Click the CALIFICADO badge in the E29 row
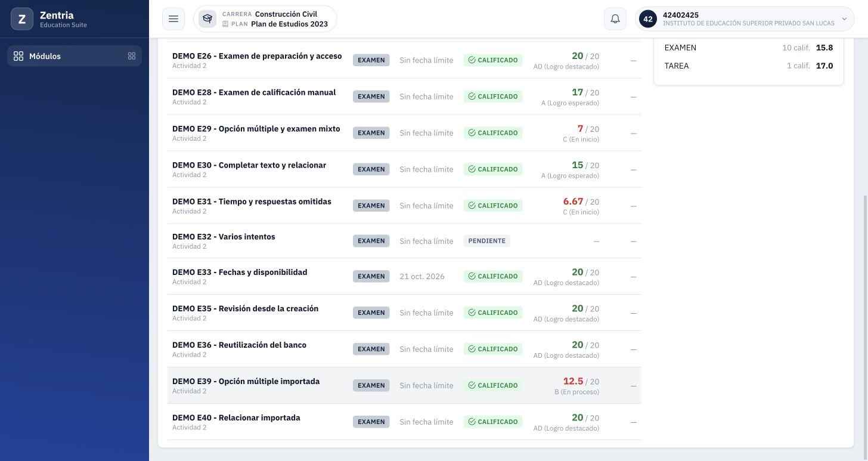 coord(492,133)
